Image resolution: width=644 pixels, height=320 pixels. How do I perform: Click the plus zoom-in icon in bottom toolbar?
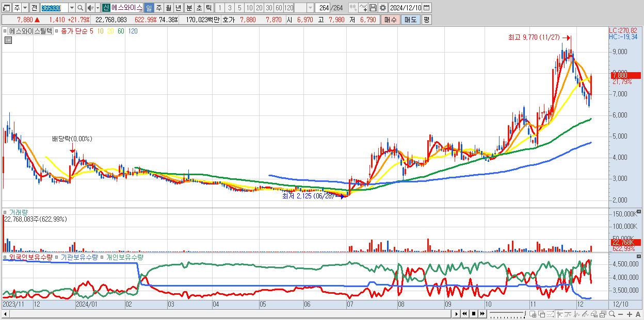[630, 314]
